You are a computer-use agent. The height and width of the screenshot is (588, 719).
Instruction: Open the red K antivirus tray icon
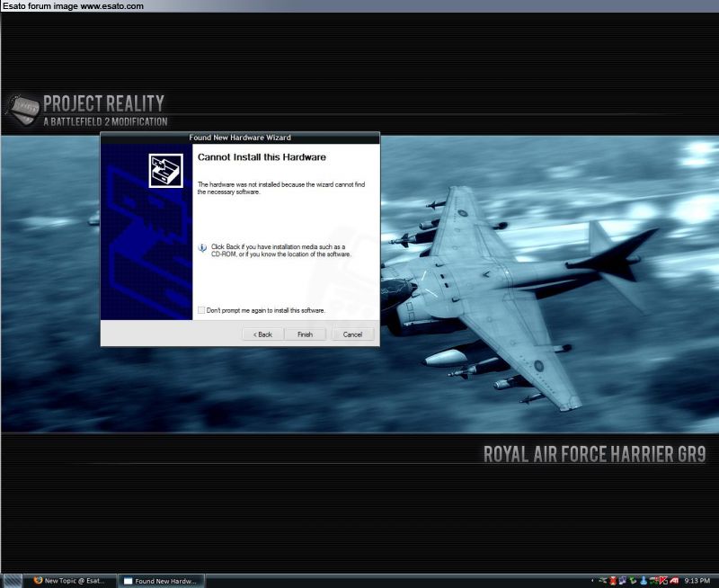click(x=663, y=581)
